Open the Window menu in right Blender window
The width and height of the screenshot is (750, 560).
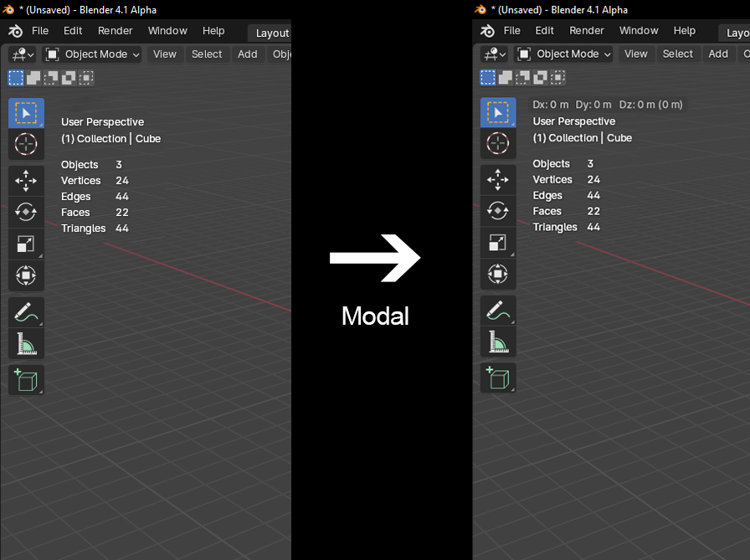pos(639,31)
